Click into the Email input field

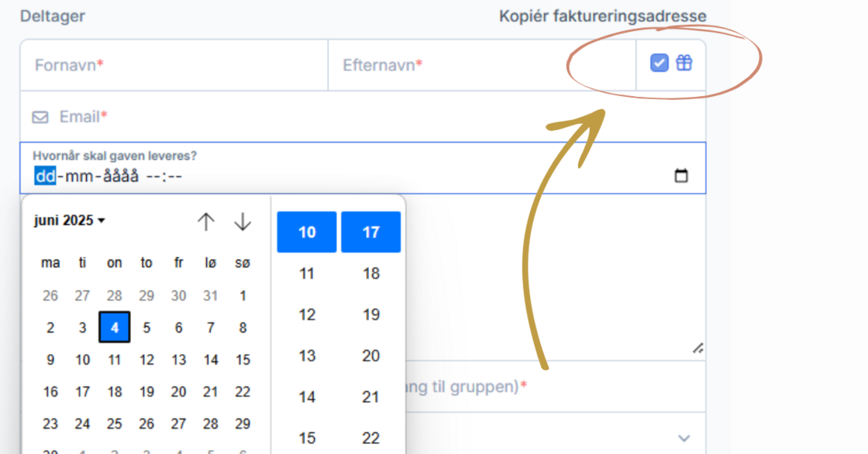[372, 117]
